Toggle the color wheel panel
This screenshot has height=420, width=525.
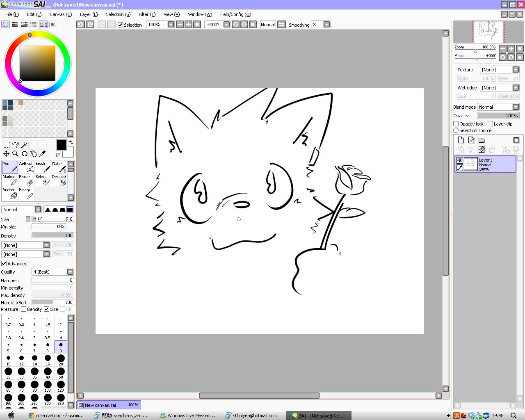[6, 25]
